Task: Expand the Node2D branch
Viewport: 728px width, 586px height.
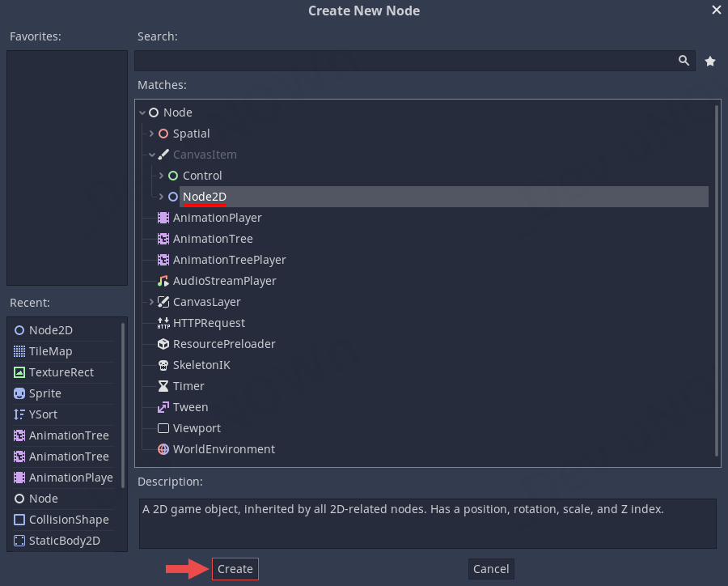Action: click(x=161, y=197)
